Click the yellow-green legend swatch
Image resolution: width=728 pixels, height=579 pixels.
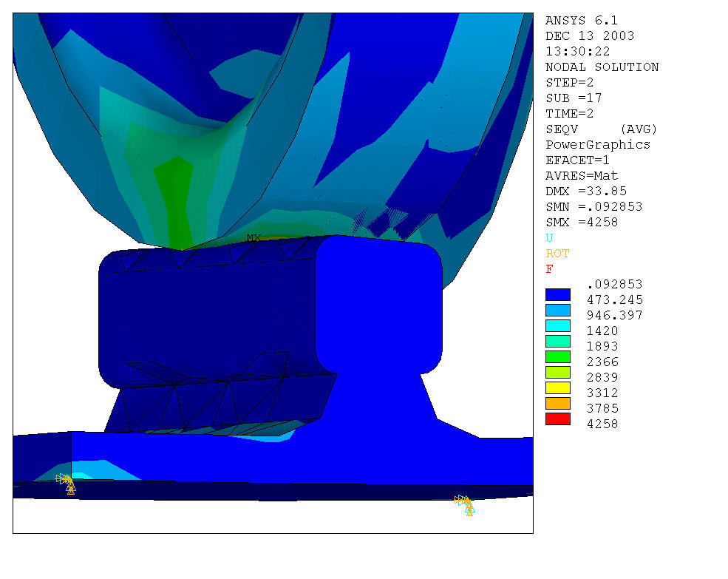557,372
